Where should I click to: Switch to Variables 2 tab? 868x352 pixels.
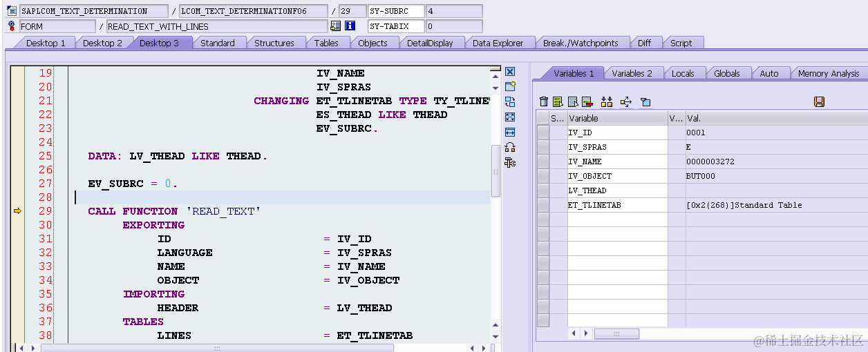point(632,73)
